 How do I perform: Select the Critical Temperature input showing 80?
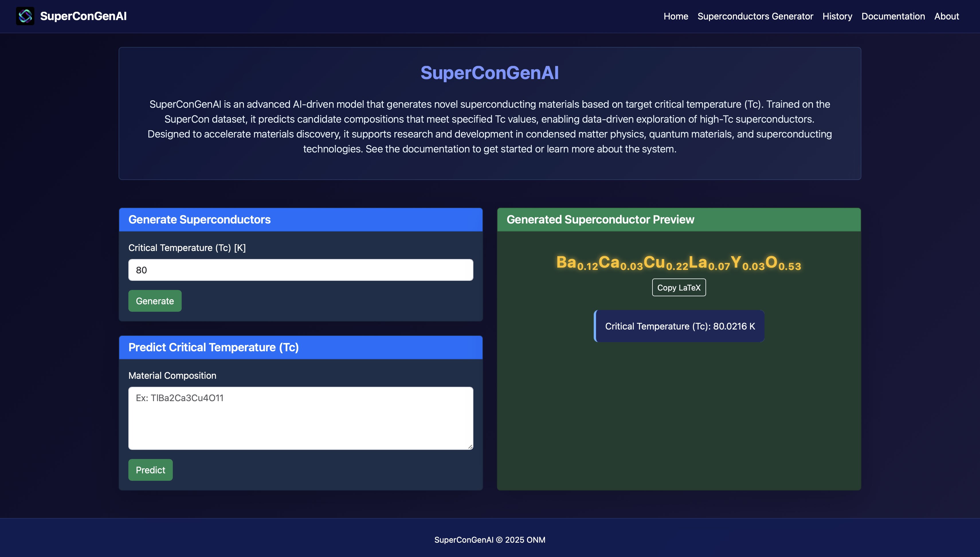coord(301,270)
